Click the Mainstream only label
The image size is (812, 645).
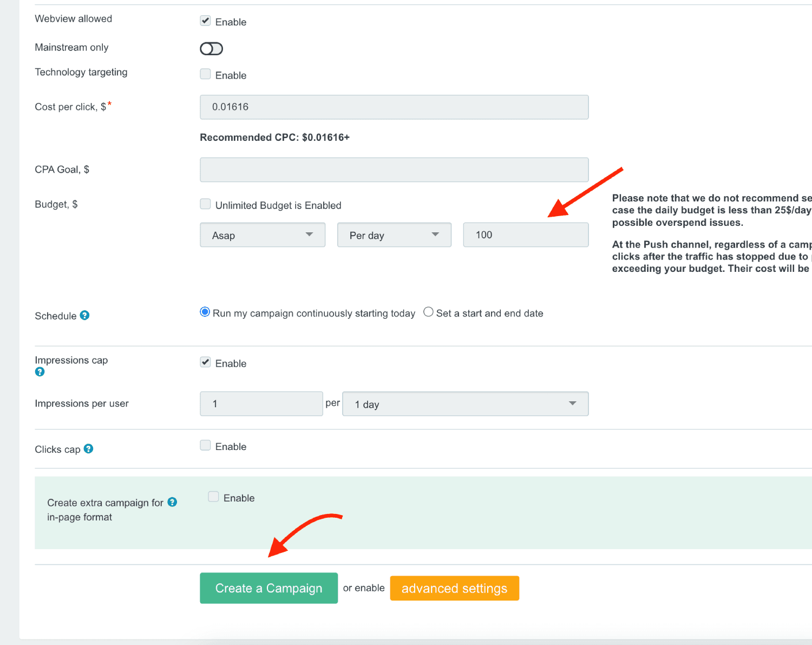[x=71, y=48]
